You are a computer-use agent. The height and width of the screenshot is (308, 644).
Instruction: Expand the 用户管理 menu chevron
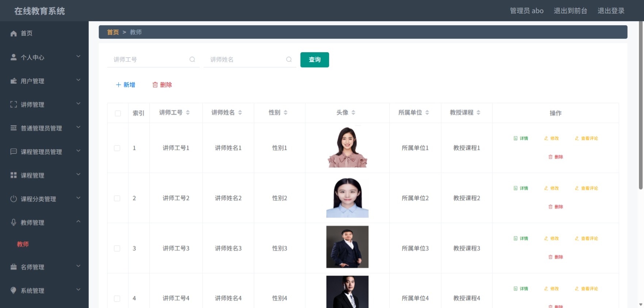pos(78,80)
